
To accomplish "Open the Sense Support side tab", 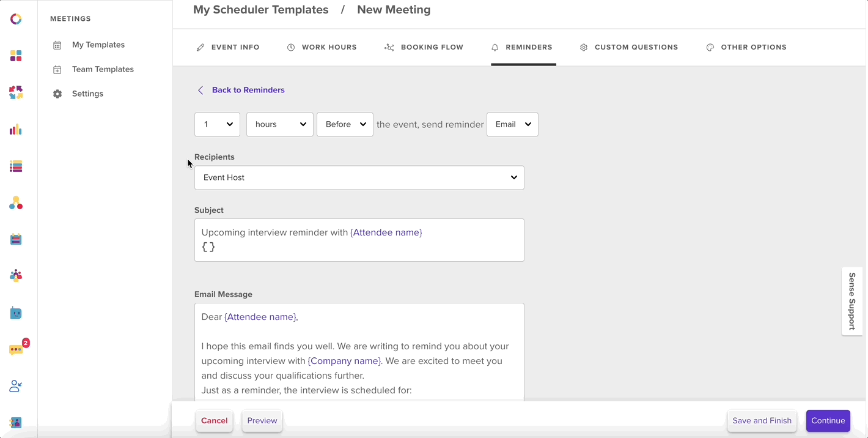I will click(852, 301).
